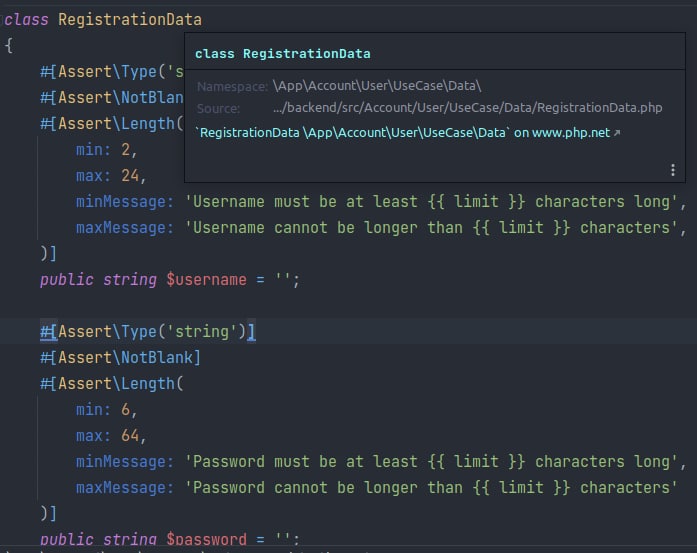Click the Username maxMessage string
This screenshot has height=553, width=697.
[x=431, y=228]
